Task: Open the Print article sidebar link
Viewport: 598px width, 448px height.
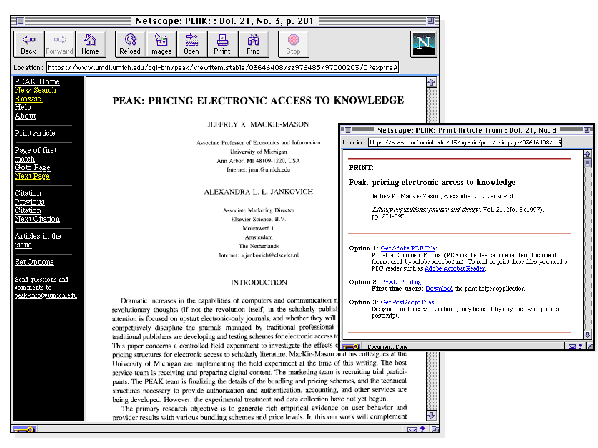Action: coord(35,133)
